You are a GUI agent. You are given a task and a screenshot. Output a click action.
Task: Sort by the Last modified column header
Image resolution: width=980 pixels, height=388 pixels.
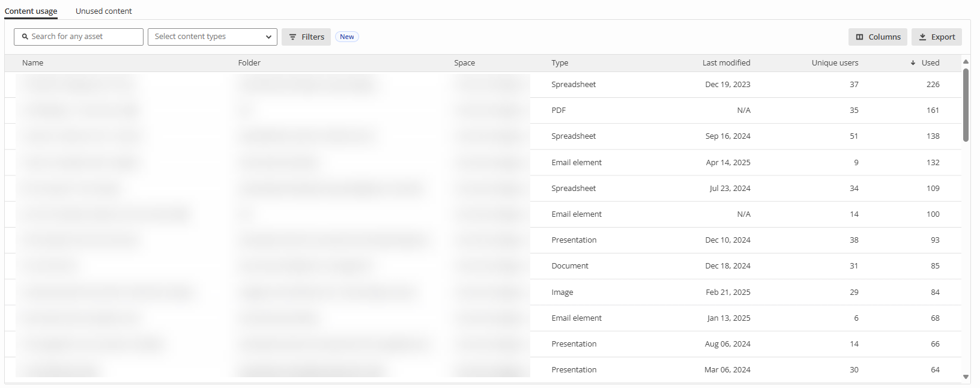(726, 63)
